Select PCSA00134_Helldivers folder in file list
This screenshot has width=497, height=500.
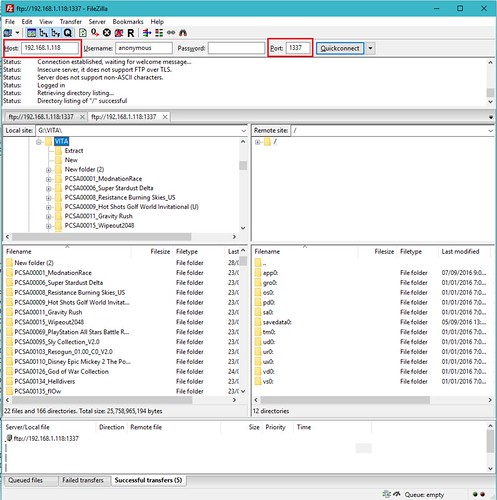click(x=44, y=382)
